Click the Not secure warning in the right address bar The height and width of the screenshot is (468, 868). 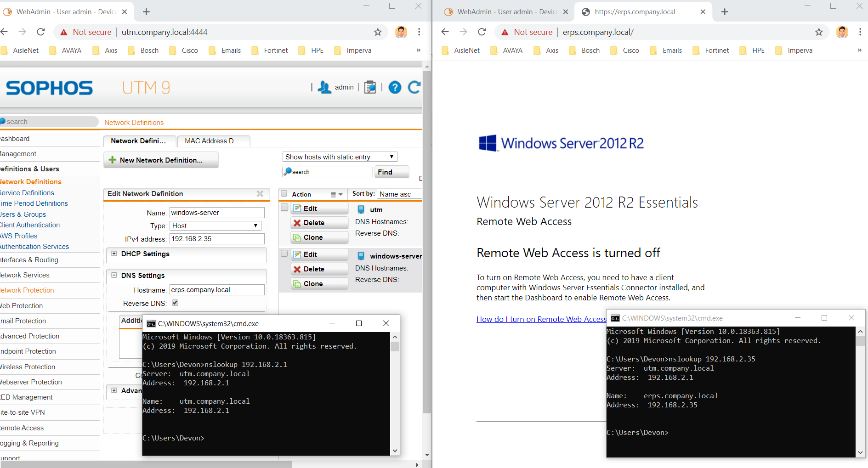pyautogui.click(x=527, y=32)
